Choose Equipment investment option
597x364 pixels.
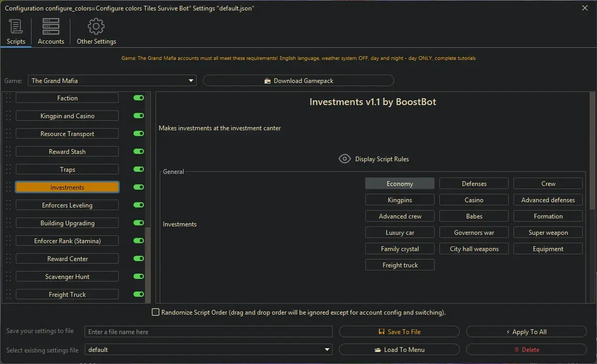click(548, 249)
